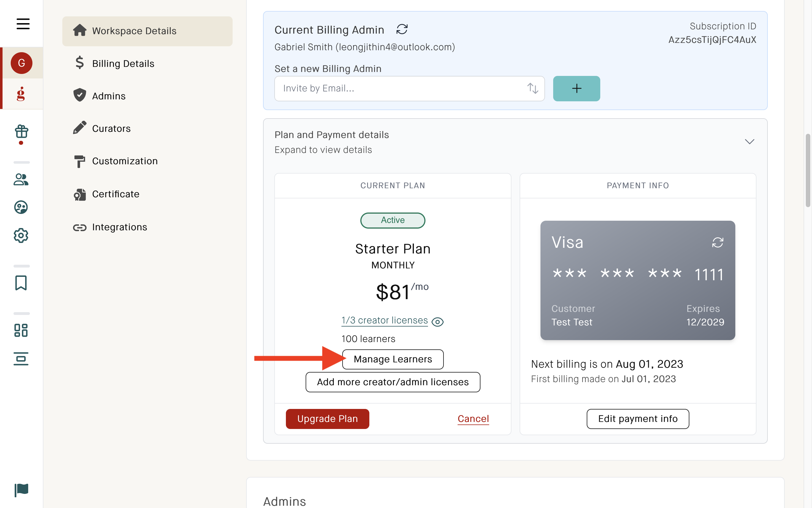Viewport: 812px width, 508px height.
Task: Open the dashboard grid icon
Action: (x=21, y=330)
